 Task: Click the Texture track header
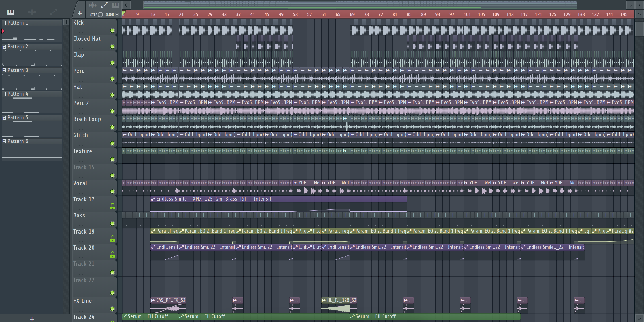pyautogui.click(x=95, y=155)
